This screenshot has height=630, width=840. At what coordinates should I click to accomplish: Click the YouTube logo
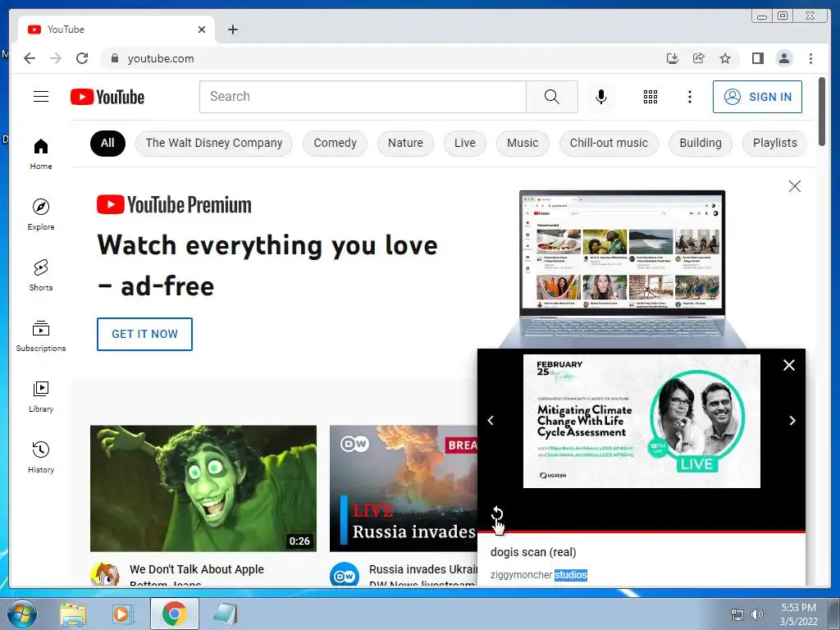107,97
